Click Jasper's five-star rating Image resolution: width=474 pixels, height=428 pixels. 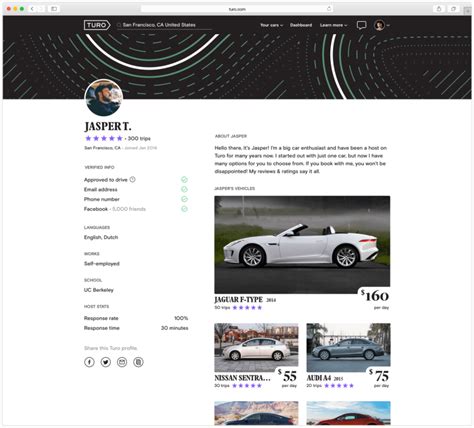(x=104, y=138)
